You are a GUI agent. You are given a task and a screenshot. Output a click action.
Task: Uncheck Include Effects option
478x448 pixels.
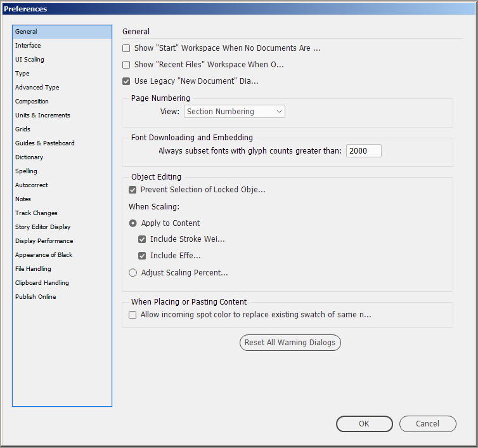click(142, 256)
